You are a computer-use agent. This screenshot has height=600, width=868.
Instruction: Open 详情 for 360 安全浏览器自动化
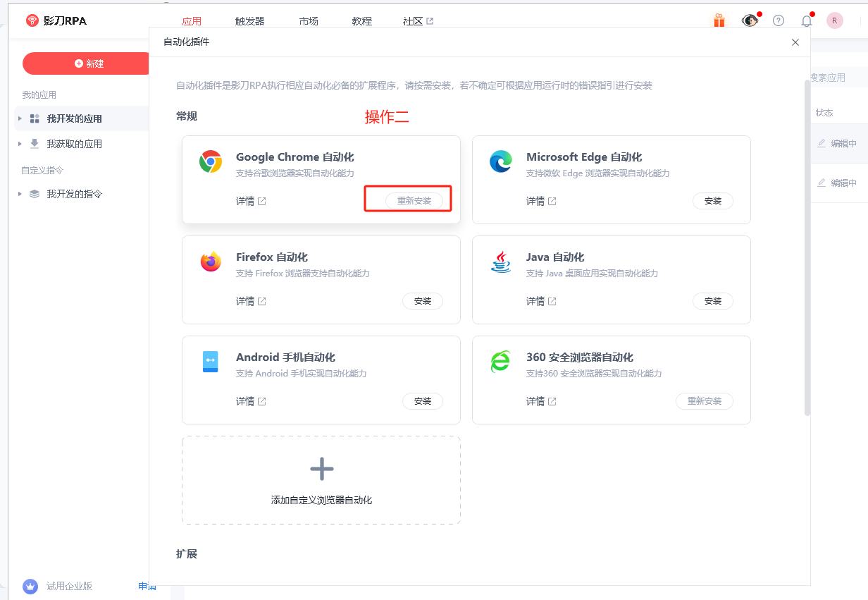[535, 401]
